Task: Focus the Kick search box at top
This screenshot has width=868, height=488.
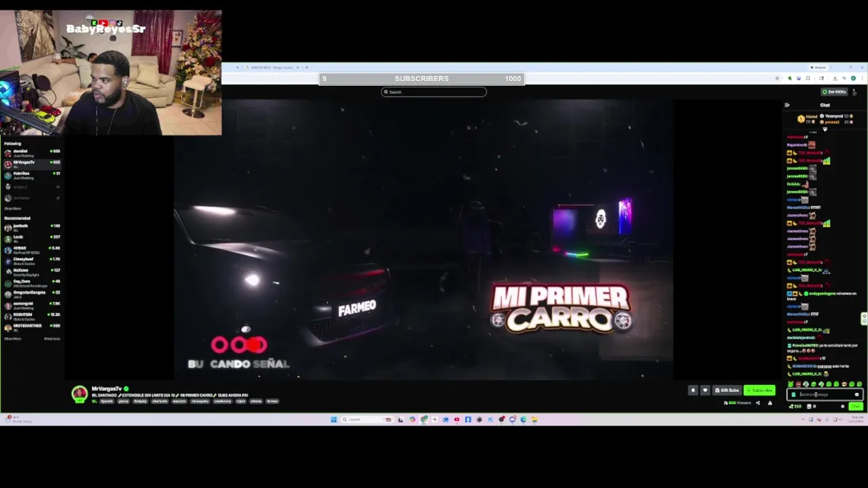Action: tap(434, 92)
